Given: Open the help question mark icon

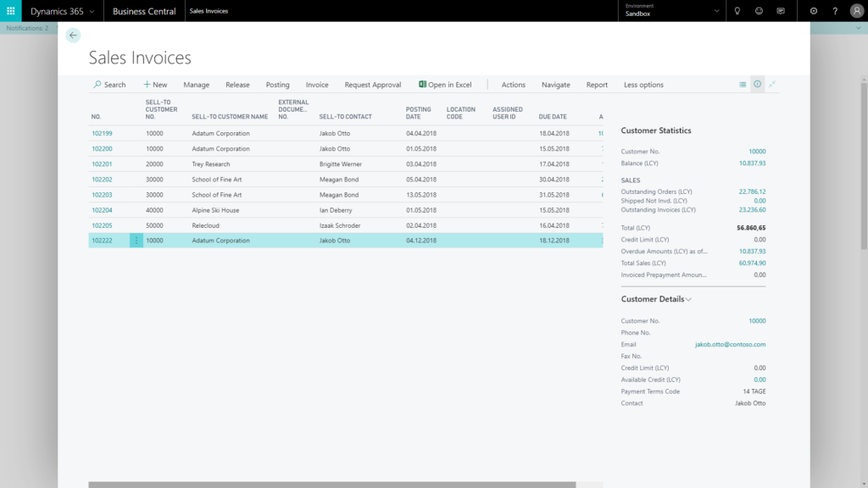Looking at the screenshot, I should (835, 10).
